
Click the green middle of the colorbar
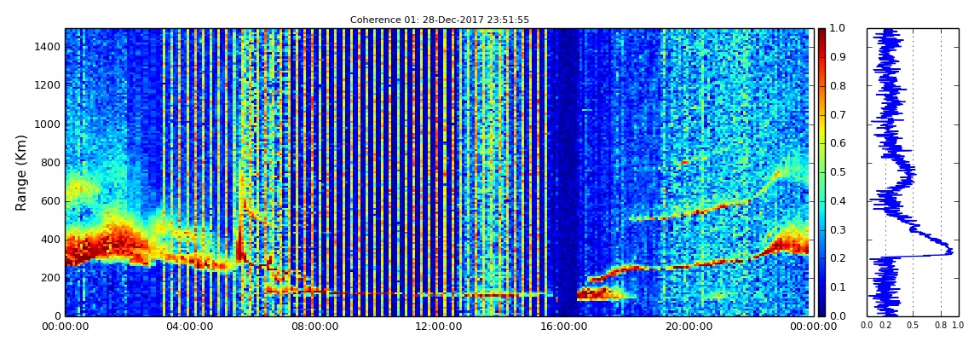pyautogui.click(x=821, y=172)
